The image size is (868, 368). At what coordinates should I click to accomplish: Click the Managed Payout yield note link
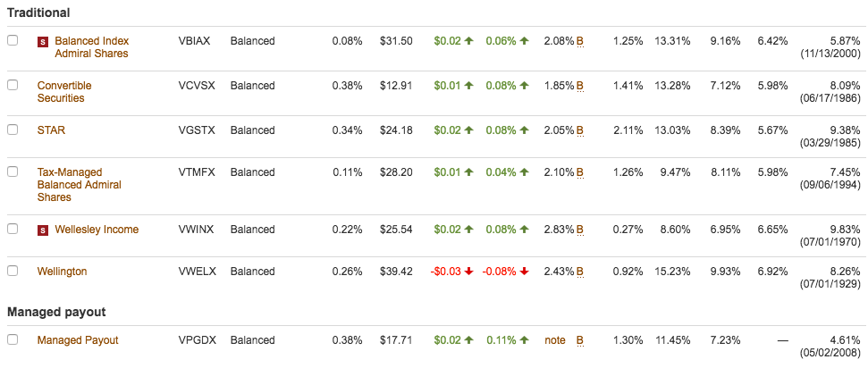pos(555,340)
